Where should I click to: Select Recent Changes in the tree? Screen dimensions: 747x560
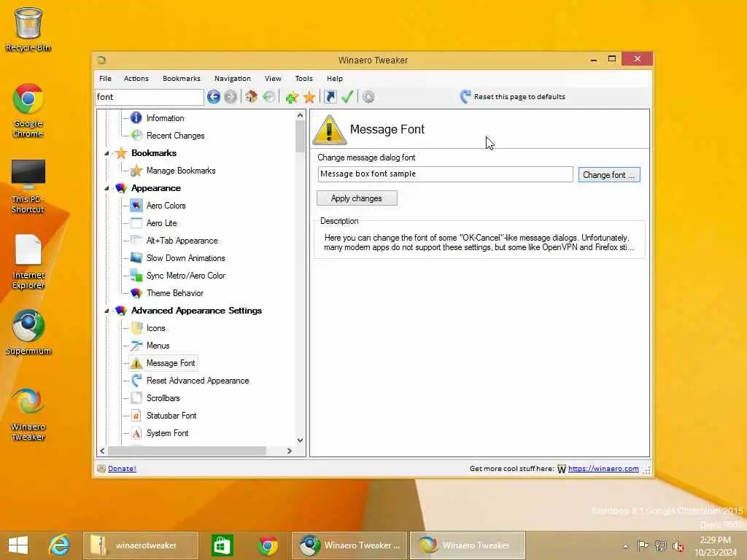coord(175,136)
